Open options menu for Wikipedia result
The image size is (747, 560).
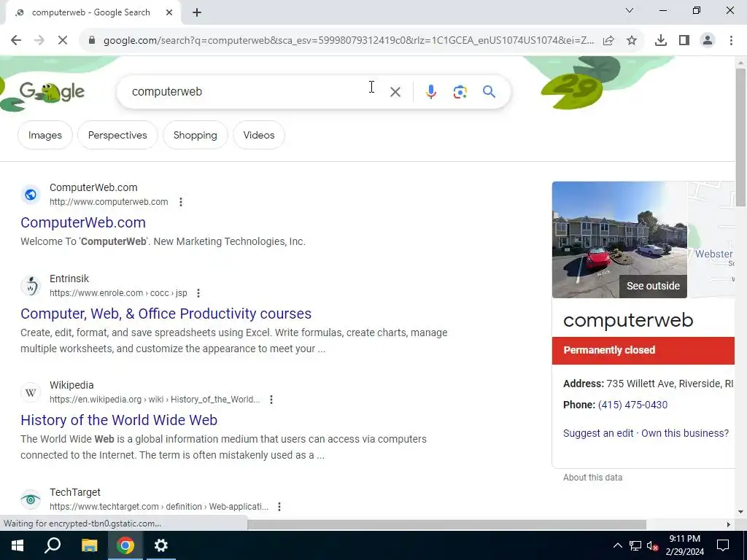point(271,400)
